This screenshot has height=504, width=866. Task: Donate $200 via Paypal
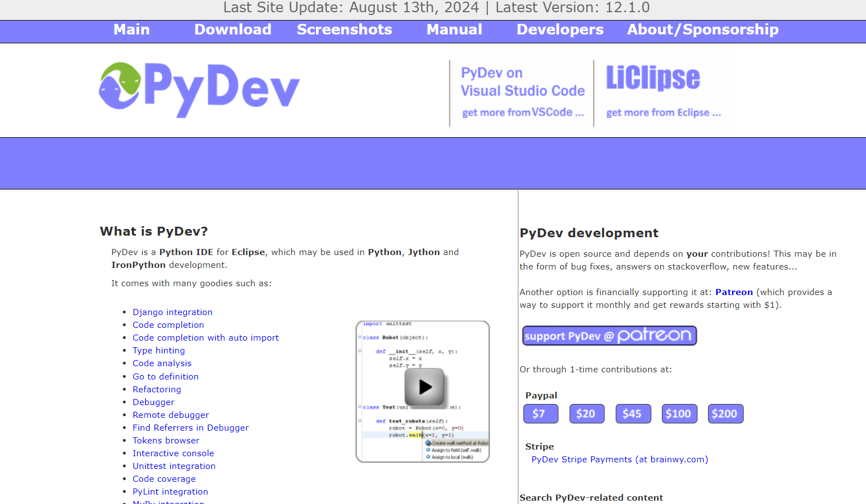pos(725,413)
